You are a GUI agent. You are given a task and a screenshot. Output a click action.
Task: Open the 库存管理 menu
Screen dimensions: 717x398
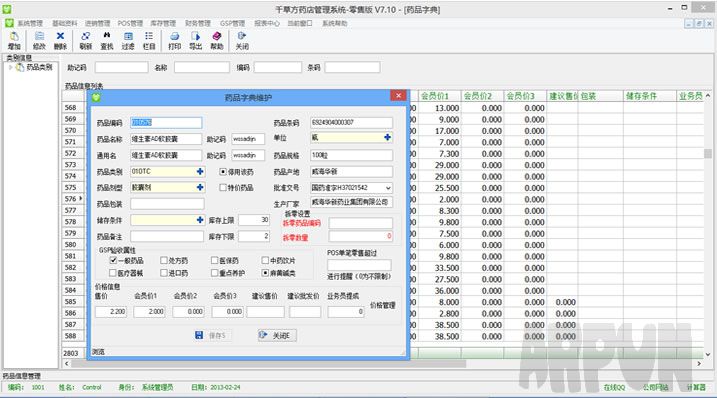coord(163,23)
